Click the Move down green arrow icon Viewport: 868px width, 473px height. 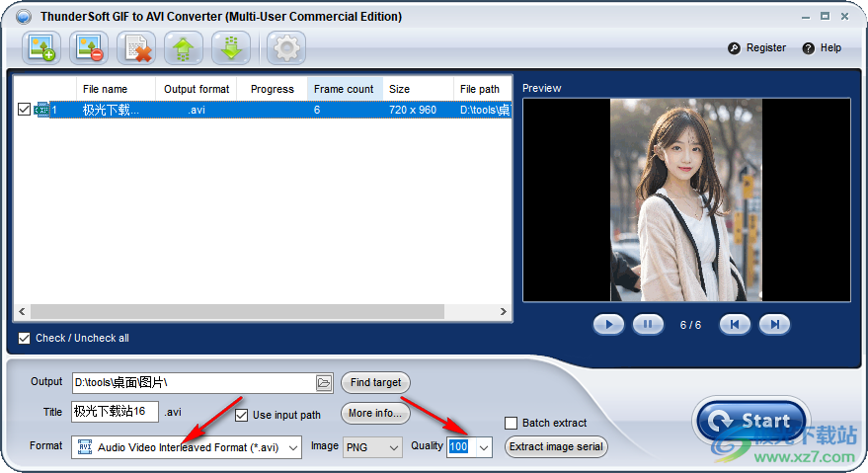coord(231,48)
